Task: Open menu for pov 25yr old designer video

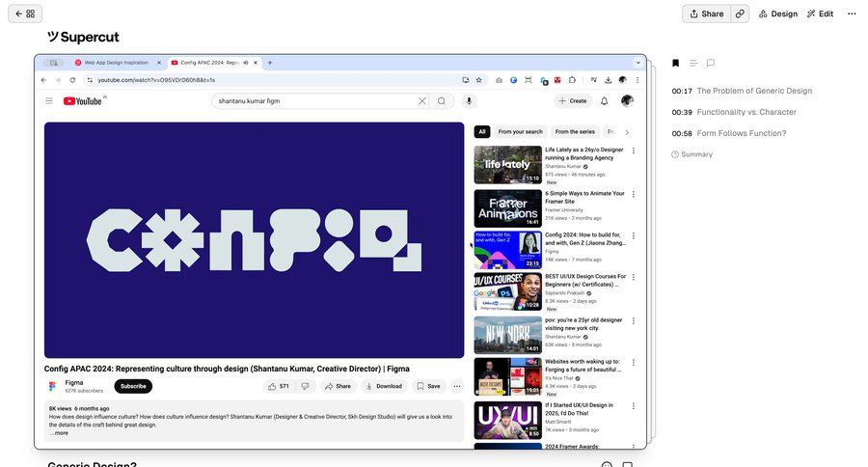Action: click(x=634, y=320)
